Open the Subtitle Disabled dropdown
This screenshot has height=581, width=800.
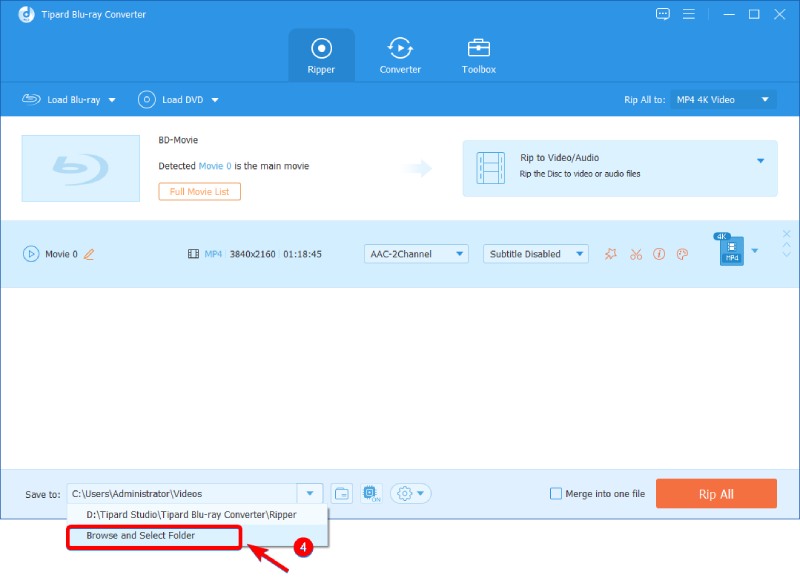[x=536, y=254]
